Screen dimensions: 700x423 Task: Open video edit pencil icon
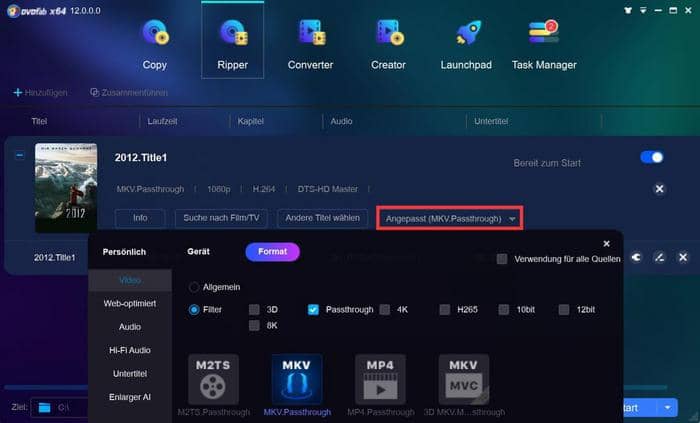pyautogui.click(x=659, y=257)
